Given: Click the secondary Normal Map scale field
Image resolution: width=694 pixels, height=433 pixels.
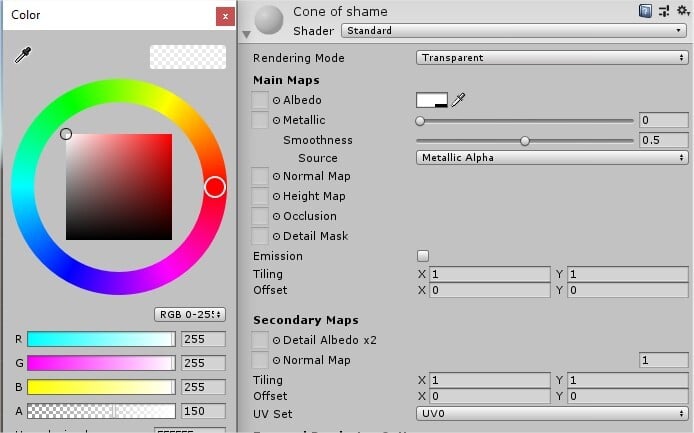Looking at the screenshot, I should [663, 360].
